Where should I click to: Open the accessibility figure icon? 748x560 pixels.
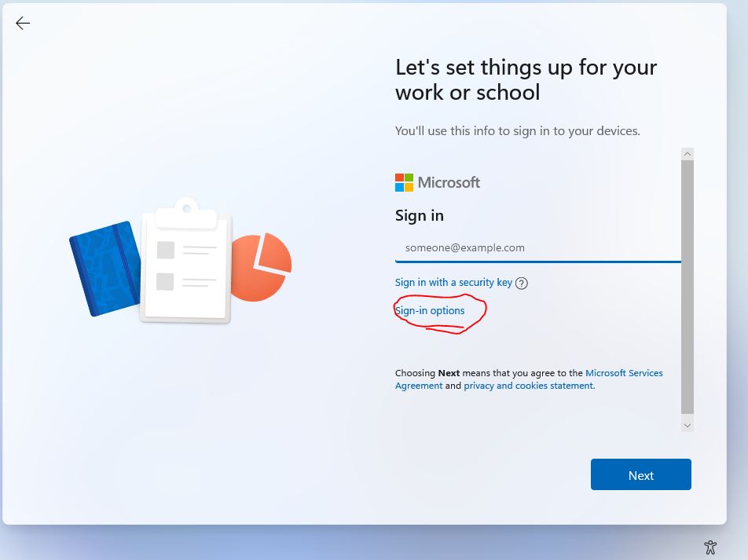[710, 547]
